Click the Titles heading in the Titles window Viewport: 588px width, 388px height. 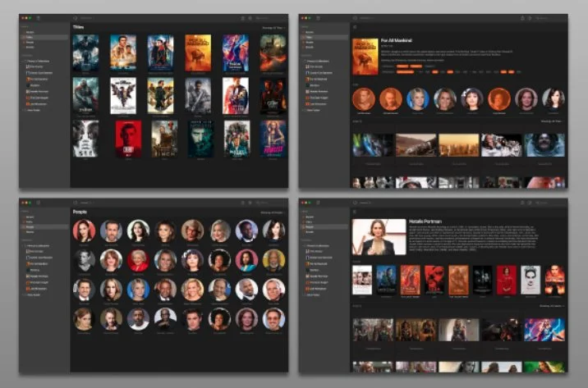(78, 27)
